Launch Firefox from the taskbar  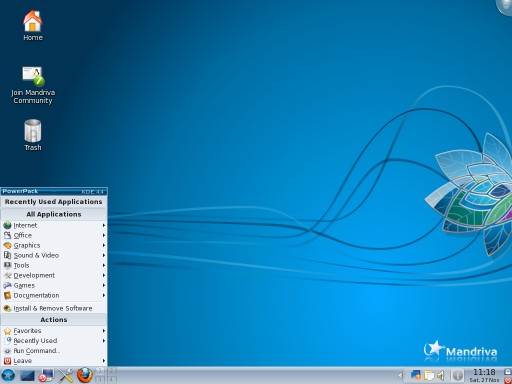(85, 375)
